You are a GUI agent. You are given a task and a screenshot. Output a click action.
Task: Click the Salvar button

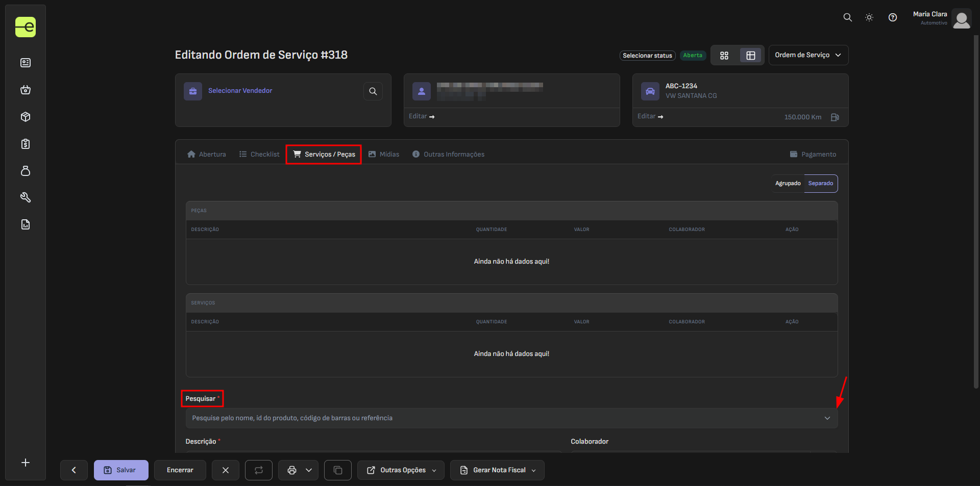(121, 470)
